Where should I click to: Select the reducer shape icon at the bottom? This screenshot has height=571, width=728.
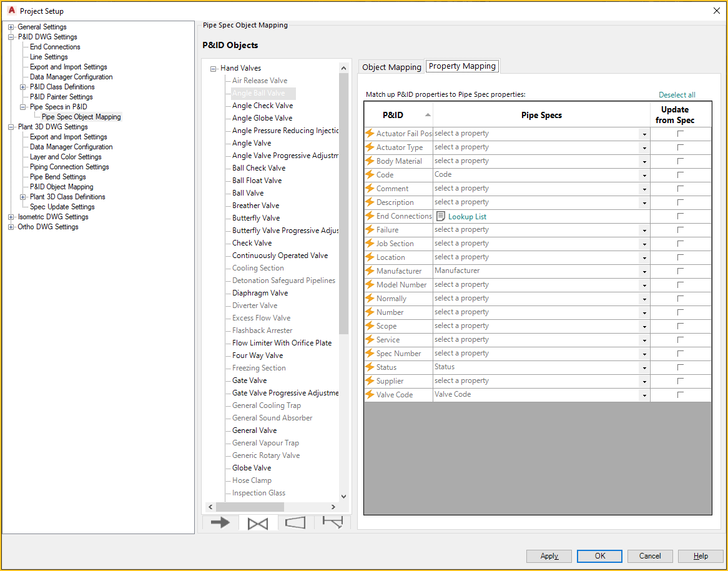coord(295,523)
